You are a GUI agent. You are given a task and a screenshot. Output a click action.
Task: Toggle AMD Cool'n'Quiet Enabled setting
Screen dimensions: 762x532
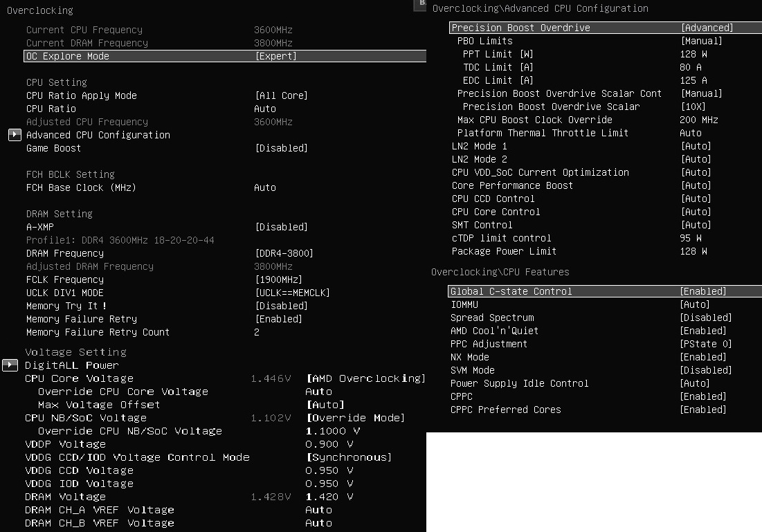click(702, 331)
